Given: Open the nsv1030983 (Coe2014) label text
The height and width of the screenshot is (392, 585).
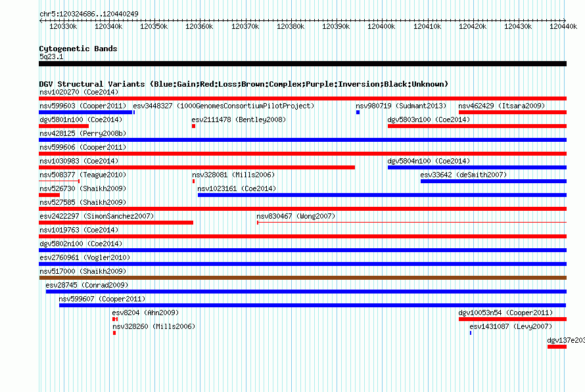Looking at the screenshot, I should (x=79, y=161).
